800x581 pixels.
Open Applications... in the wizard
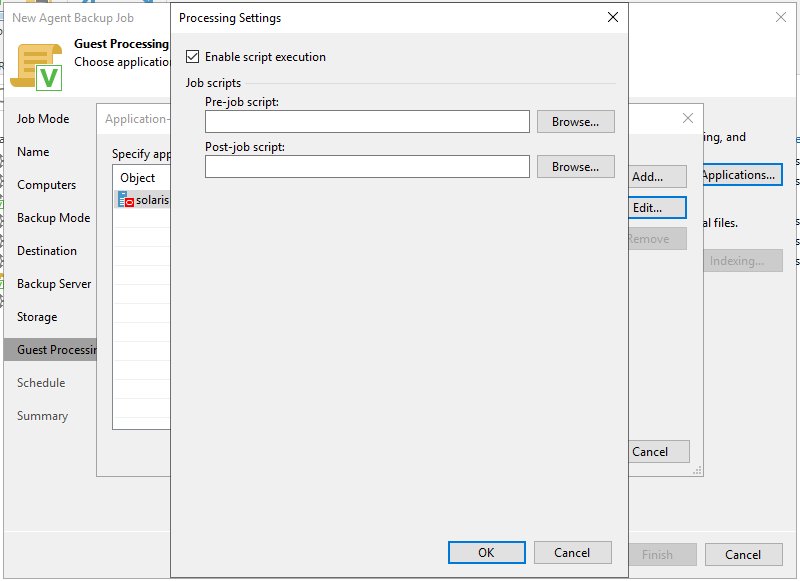[x=742, y=175]
